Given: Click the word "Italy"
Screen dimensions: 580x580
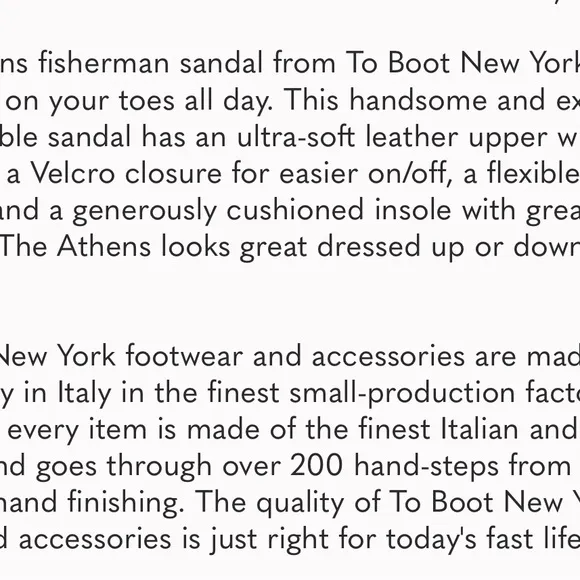Looking at the screenshot, I should point(84,394).
